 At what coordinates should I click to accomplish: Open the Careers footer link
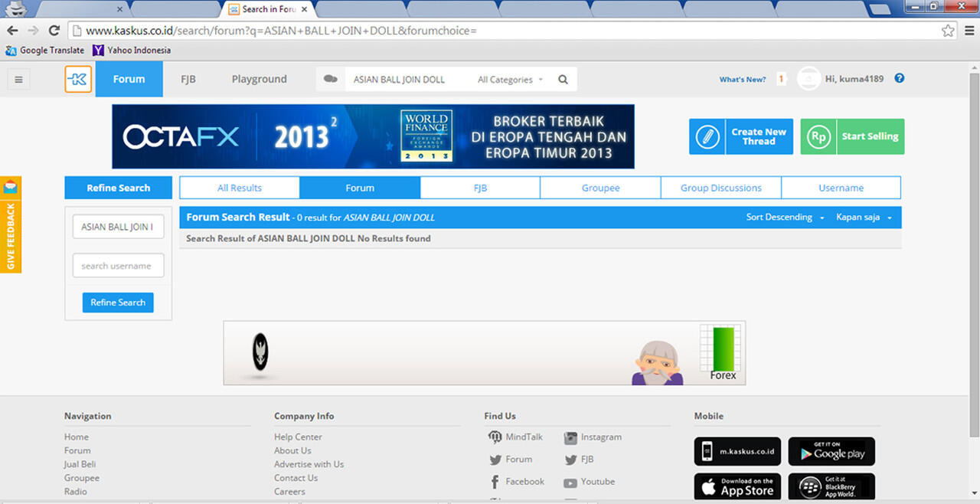(289, 492)
